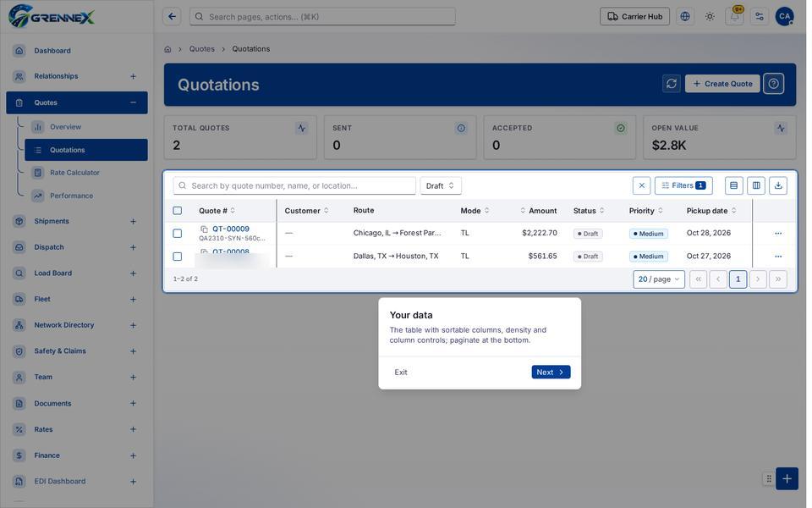Open the language globe icon

coord(685,17)
